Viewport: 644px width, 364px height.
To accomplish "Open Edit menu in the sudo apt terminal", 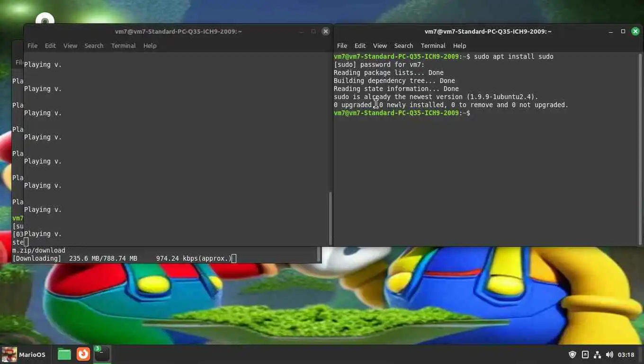I will coord(360,45).
